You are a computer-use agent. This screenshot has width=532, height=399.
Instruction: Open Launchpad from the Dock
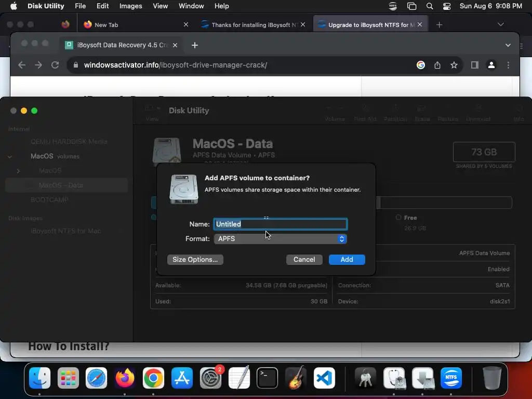pyautogui.click(x=68, y=378)
